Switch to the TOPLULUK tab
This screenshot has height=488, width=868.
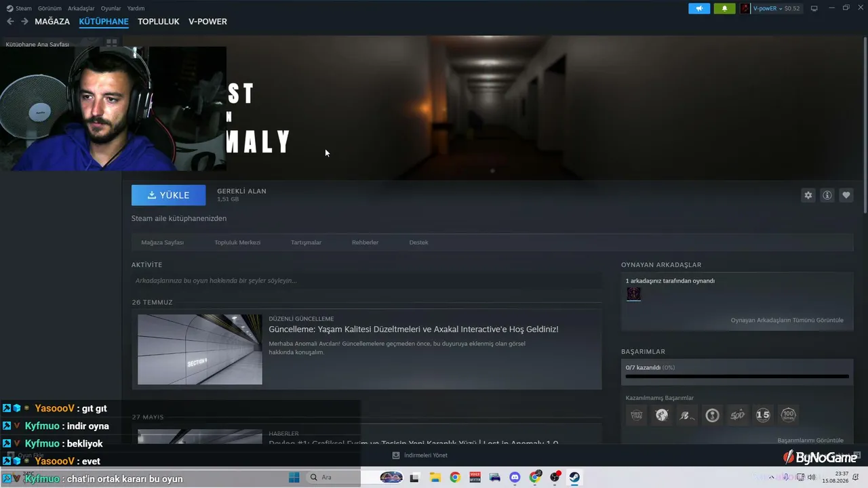pos(159,22)
